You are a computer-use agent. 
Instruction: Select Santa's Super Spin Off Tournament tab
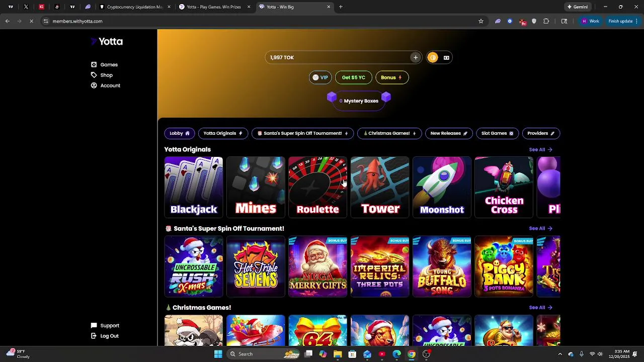point(303,133)
